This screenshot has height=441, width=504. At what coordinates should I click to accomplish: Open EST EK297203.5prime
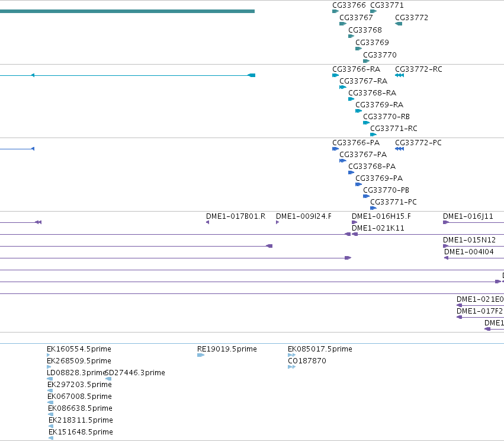[x=79, y=385]
